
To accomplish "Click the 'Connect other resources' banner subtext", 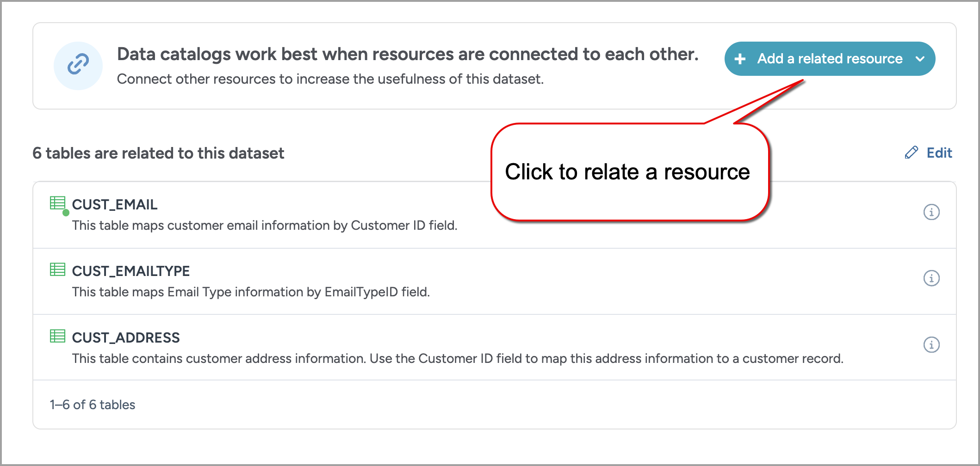I will (330, 79).
